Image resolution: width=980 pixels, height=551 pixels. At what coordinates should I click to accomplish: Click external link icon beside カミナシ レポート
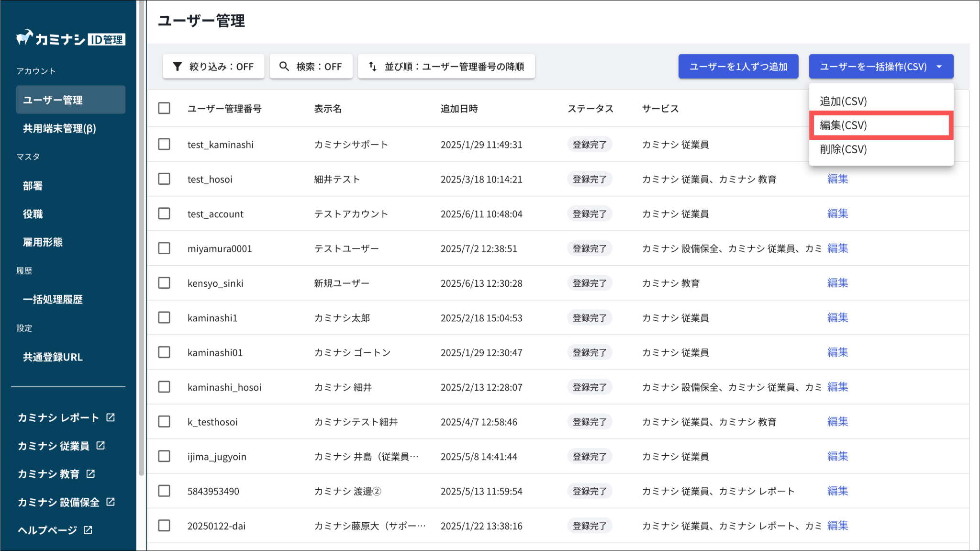[111, 417]
